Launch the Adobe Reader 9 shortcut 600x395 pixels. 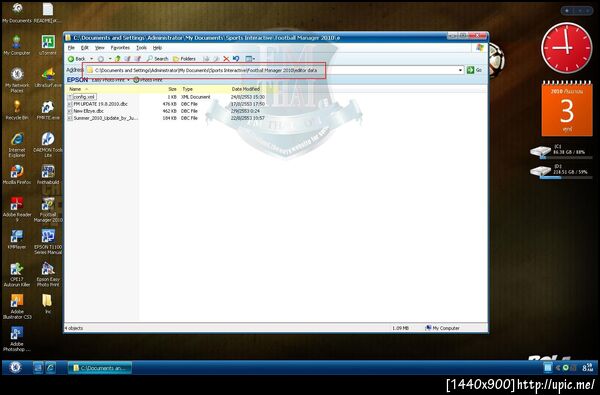click(16, 209)
